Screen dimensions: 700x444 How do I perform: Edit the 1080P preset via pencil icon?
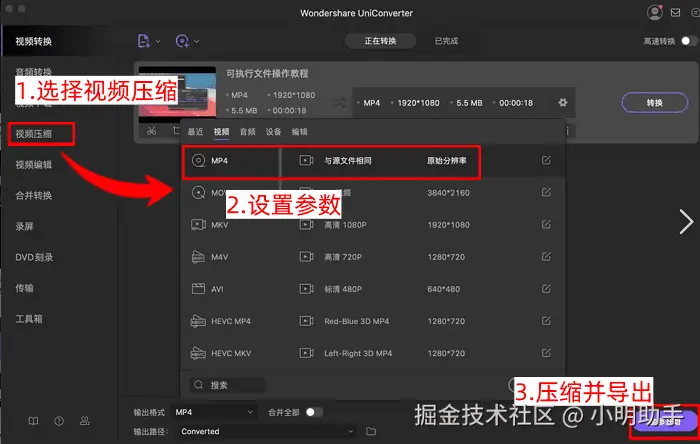click(x=546, y=224)
